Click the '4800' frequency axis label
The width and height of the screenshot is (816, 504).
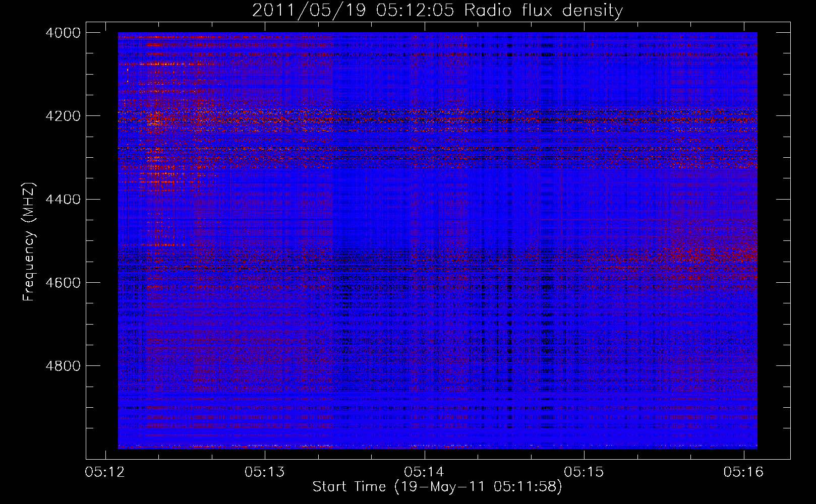coord(63,366)
